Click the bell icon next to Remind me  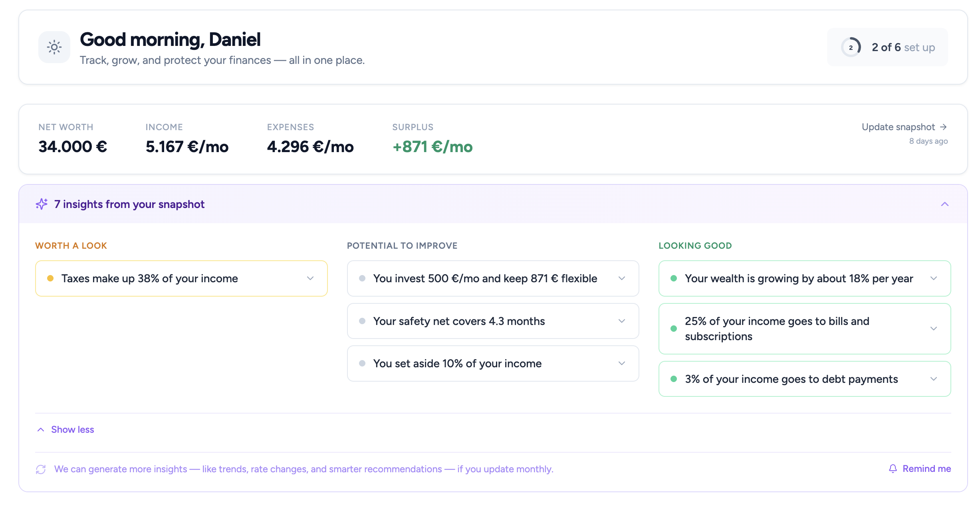(892, 469)
